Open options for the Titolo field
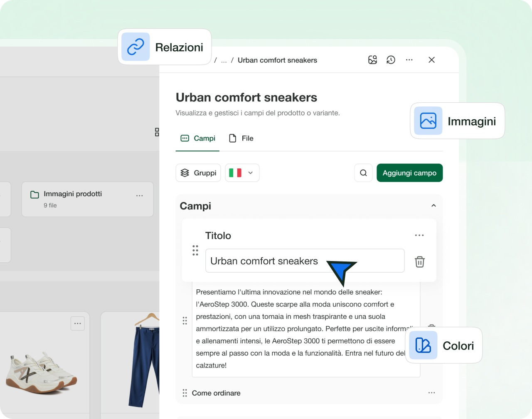Viewport: 532px width, 419px height. tap(419, 235)
